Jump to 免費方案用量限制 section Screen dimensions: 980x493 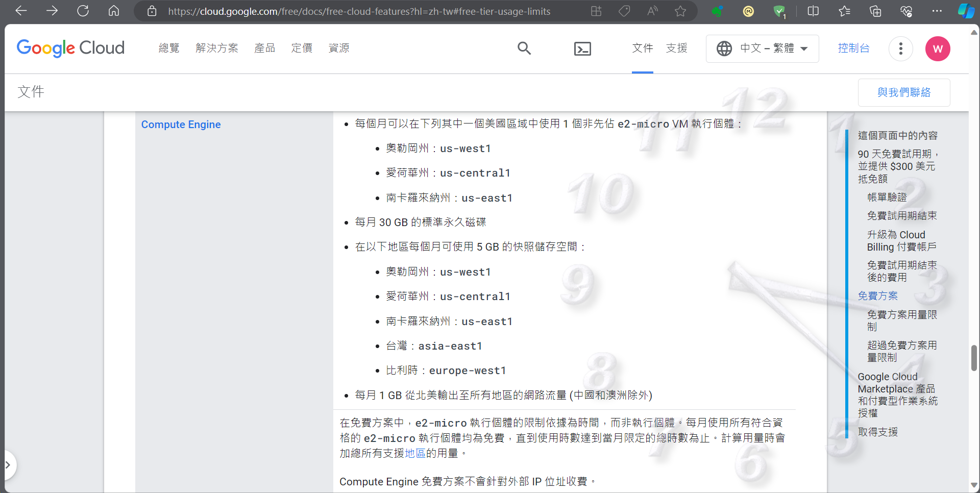coord(902,321)
